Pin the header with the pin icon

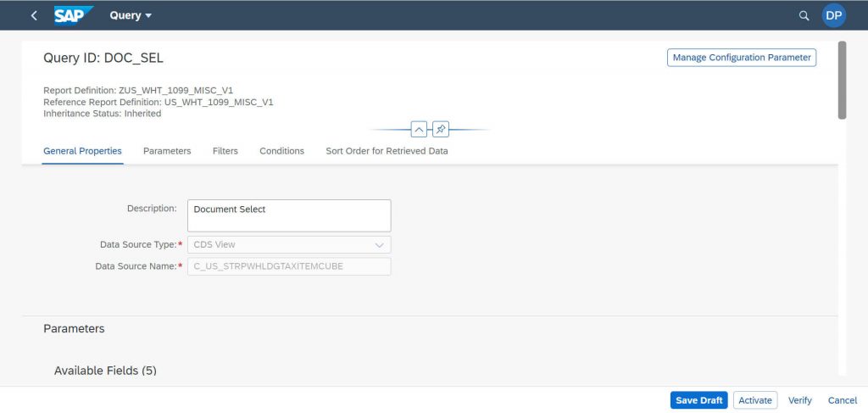pos(441,130)
